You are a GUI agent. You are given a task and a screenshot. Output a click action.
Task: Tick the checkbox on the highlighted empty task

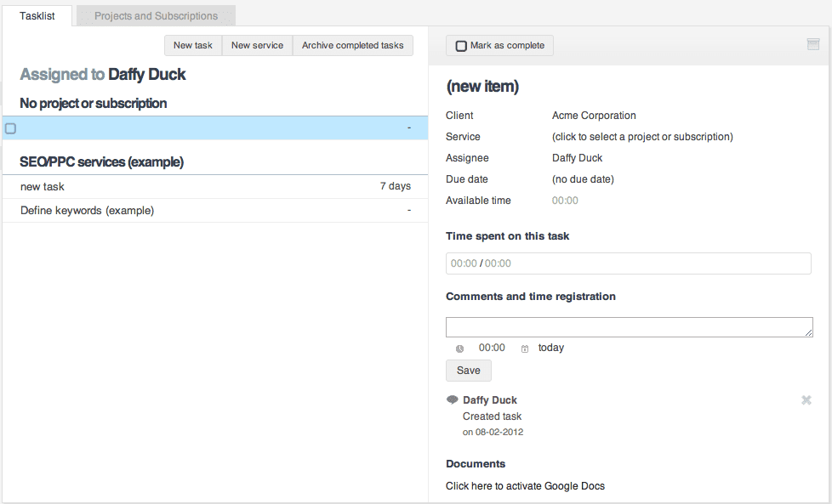click(10, 128)
